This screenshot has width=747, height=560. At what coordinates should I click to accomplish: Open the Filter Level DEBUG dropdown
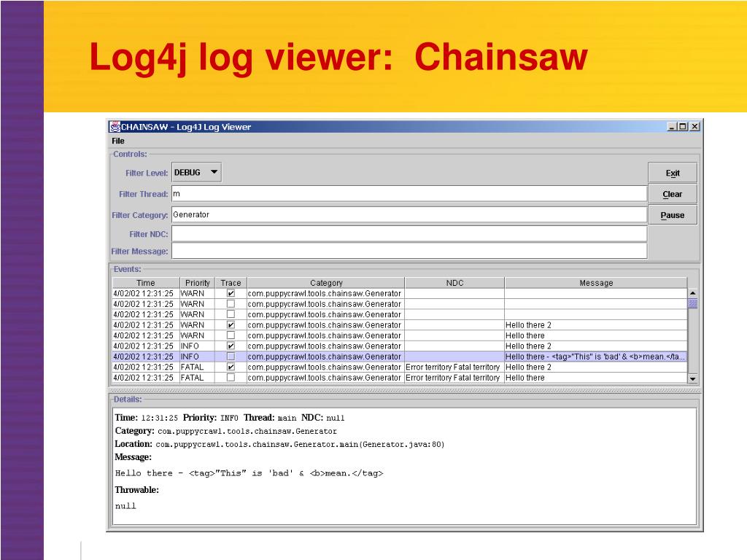pos(196,173)
